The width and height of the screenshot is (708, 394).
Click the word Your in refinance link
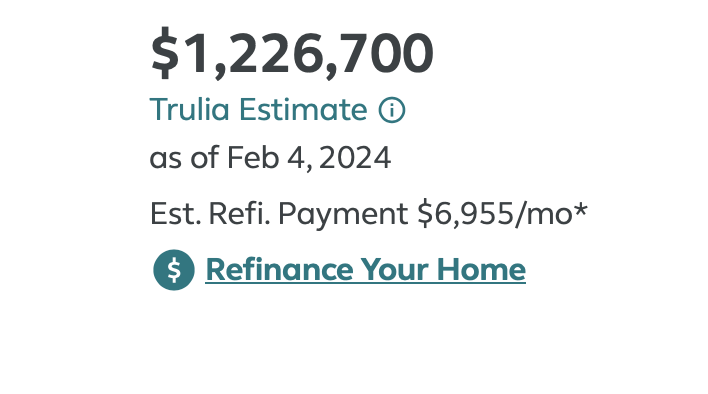tap(395, 269)
